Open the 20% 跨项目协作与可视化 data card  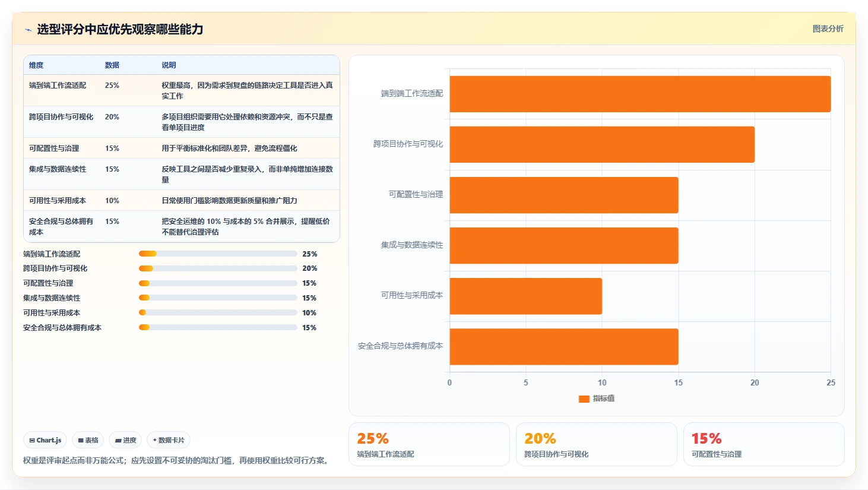point(597,444)
